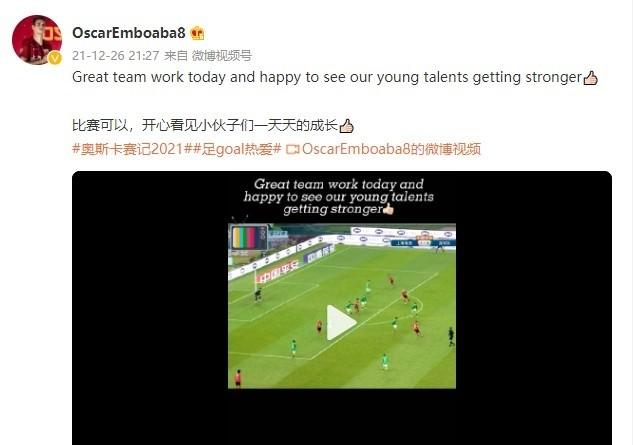Open the post timestamp 21-12-26 21:27

115,55
